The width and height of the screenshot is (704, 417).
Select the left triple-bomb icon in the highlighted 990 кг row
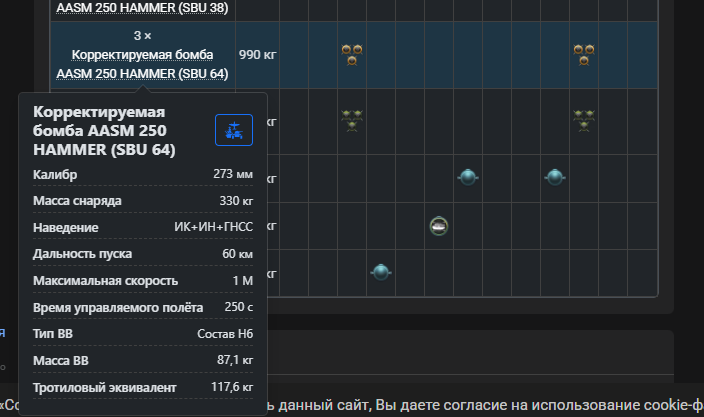[x=352, y=54]
